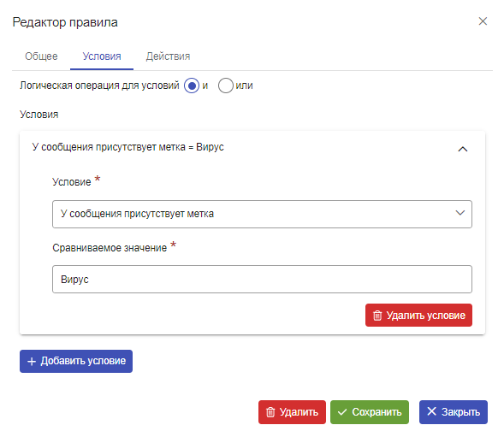Switch to the Общее tab
504x431 pixels.
(x=41, y=56)
